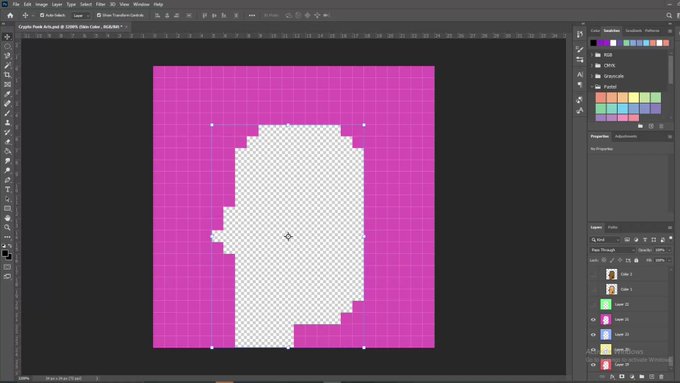Show Layer 22 by clicking its visibility box

pos(593,304)
